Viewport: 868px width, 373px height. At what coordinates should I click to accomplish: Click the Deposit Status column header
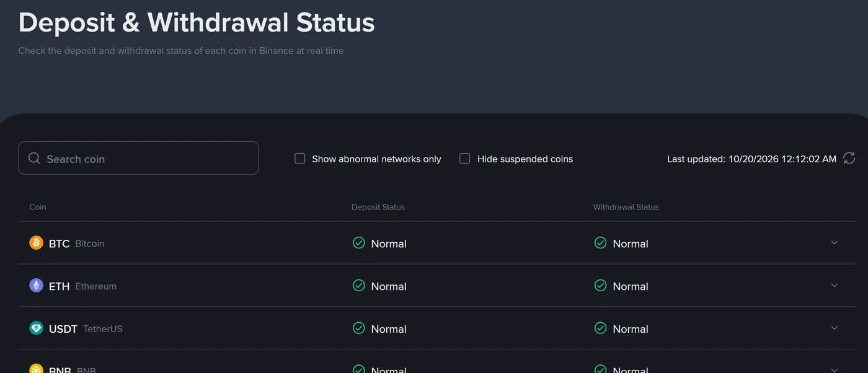tap(378, 207)
